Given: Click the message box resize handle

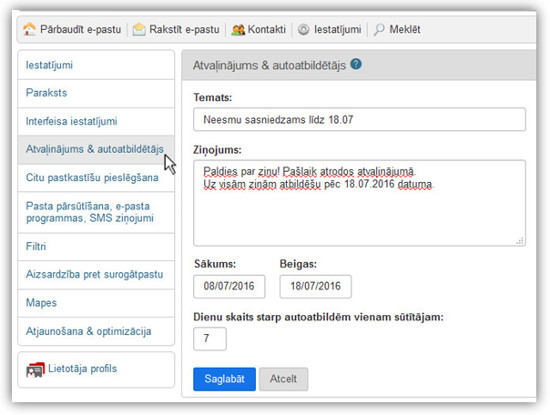Looking at the screenshot, I should (520, 241).
